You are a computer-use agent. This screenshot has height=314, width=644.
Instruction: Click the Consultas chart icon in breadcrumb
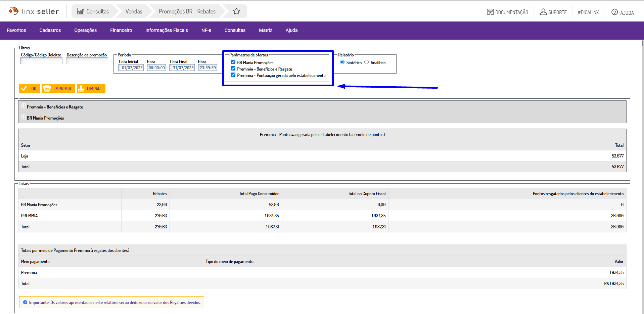tap(81, 11)
